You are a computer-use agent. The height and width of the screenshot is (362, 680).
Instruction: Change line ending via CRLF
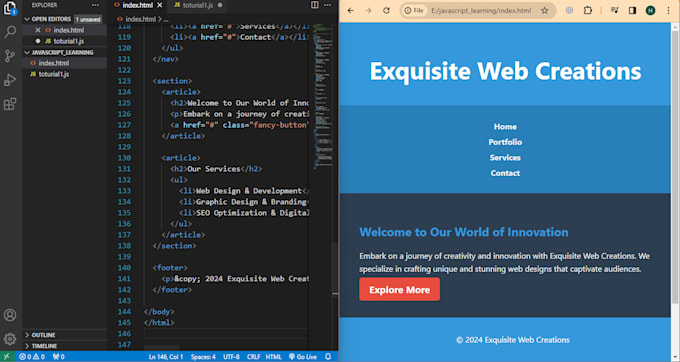[253, 356]
